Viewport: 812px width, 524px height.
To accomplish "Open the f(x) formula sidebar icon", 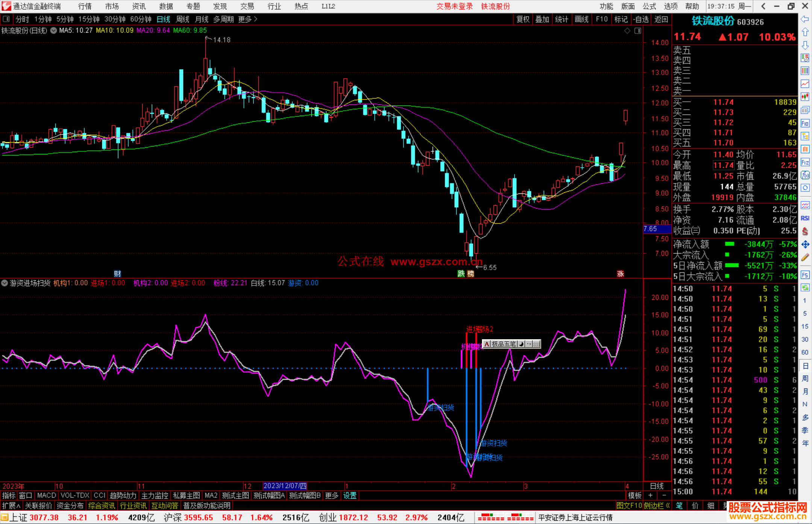I will pyautogui.click(x=805, y=175).
